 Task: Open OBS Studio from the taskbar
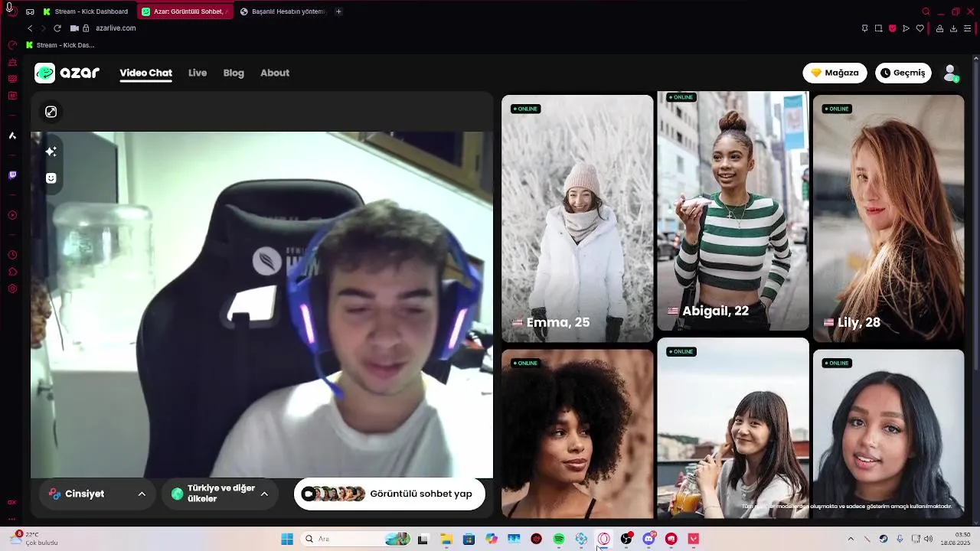click(626, 539)
